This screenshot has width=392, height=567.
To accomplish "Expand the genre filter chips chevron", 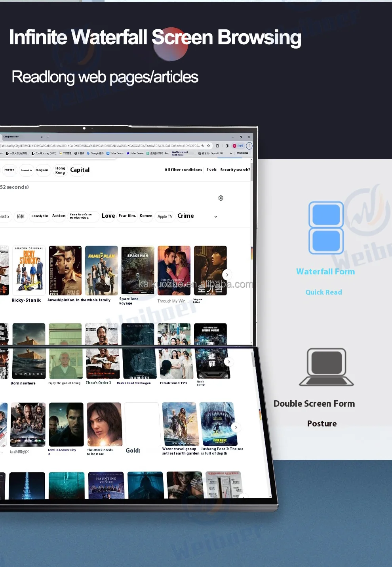I will click(216, 217).
